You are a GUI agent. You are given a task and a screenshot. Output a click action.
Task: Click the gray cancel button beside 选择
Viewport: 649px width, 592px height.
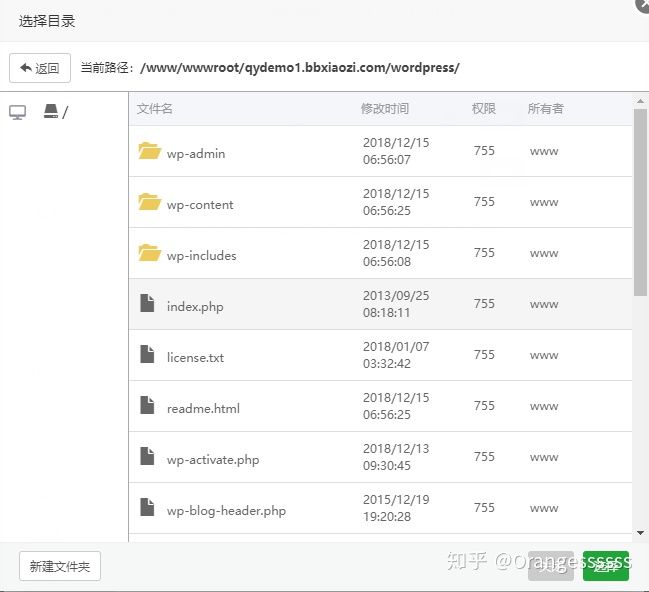[550, 566]
